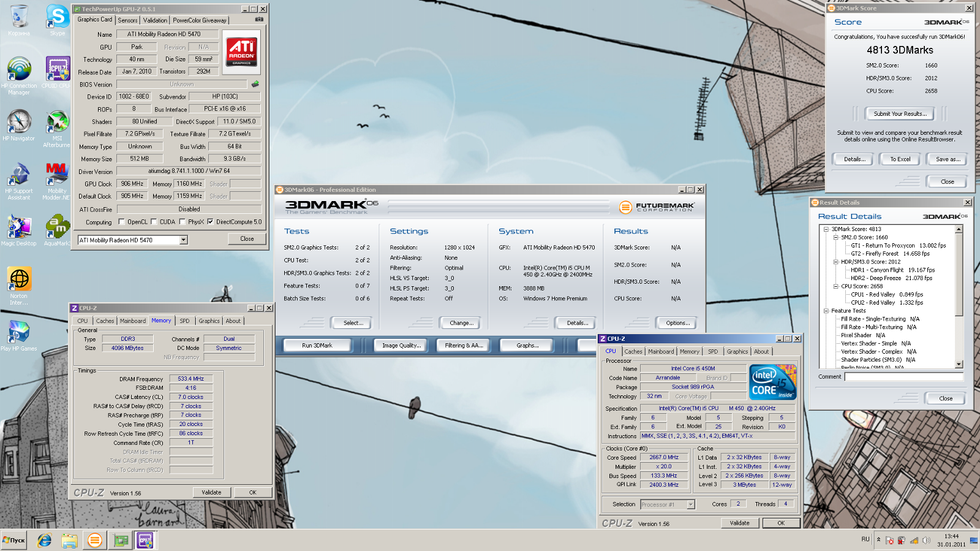Open Mainboard tab in the memory CPU-Z window
Image resolution: width=980 pixels, height=551 pixels.
coord(133,321)
